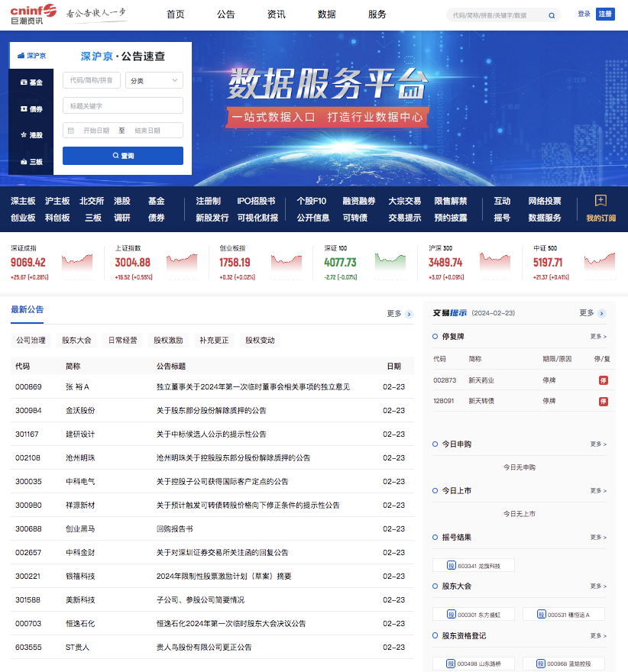This screenshot has width=628, height=672.
Task: Click the 注册 button
Action: coord(605,15)
